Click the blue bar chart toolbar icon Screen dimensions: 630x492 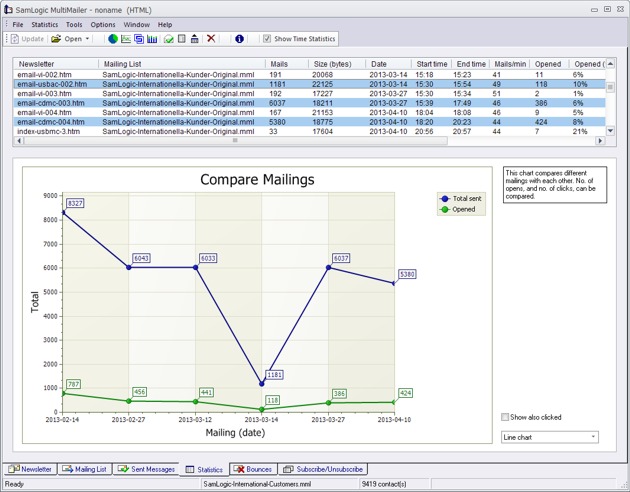pos(152,39)
